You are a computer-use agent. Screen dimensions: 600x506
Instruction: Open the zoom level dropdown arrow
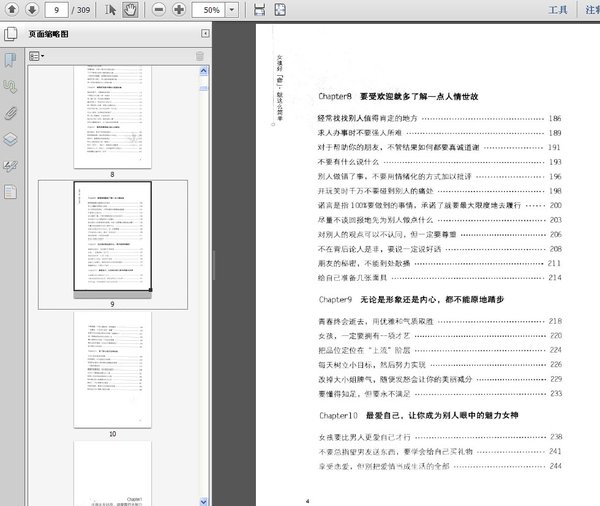coord(232,10)
